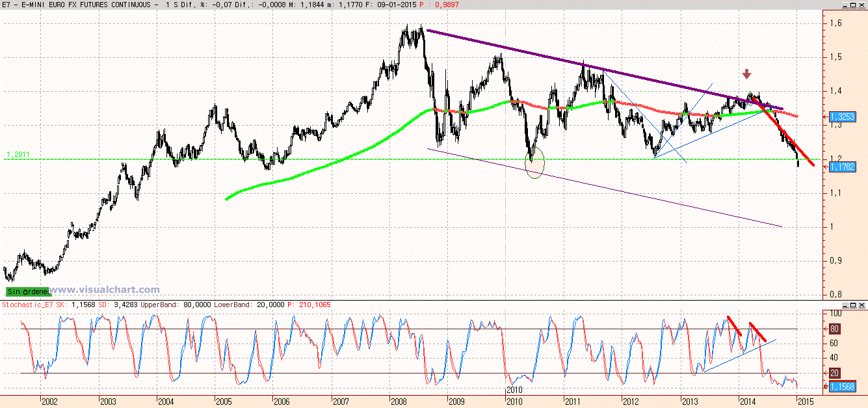Select the 1,2011 horizontal support line label
Image resolution: width=868 pixels, height=408 pixels.
click(x=18, y=155)
